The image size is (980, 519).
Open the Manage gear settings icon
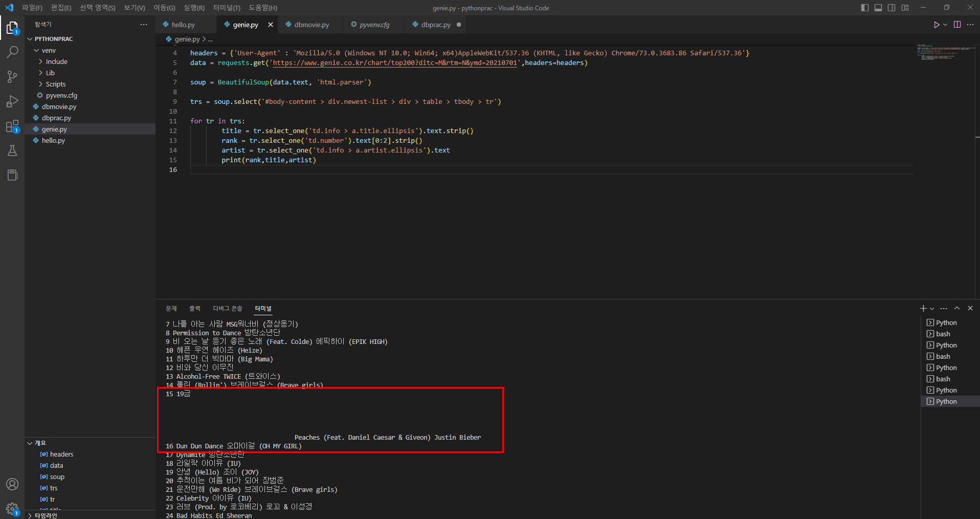[12, 509]
